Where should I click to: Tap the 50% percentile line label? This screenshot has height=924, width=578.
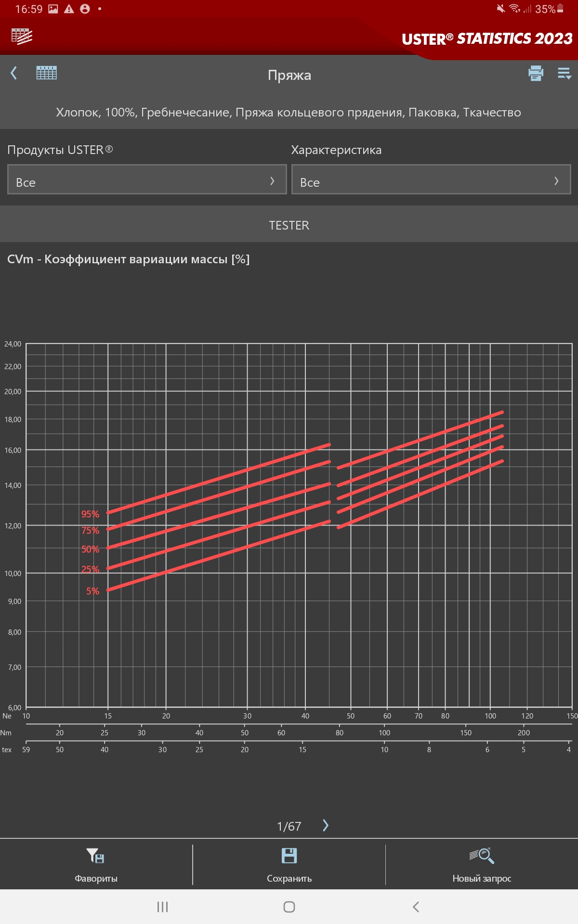pos(90,549)
